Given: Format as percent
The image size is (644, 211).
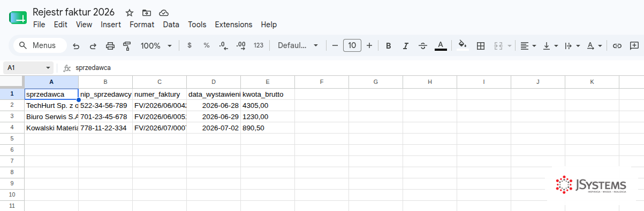Looking at the screenshot, I should (207, 46).
